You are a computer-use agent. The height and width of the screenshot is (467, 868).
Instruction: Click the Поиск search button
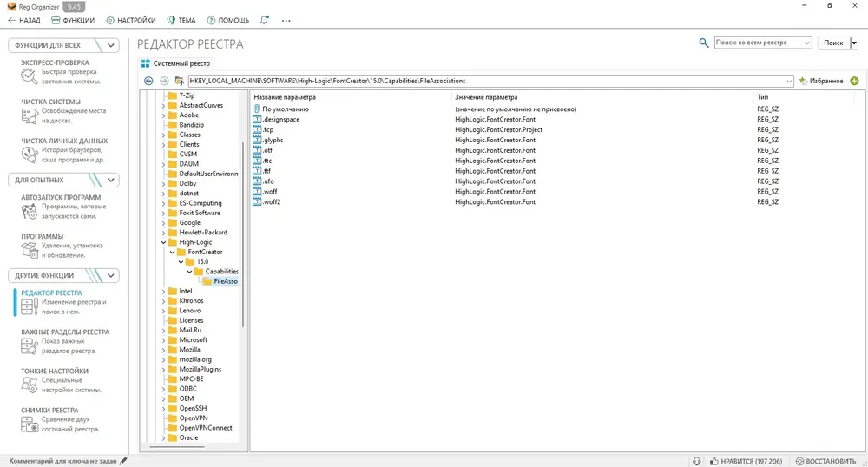coord(833,43)
